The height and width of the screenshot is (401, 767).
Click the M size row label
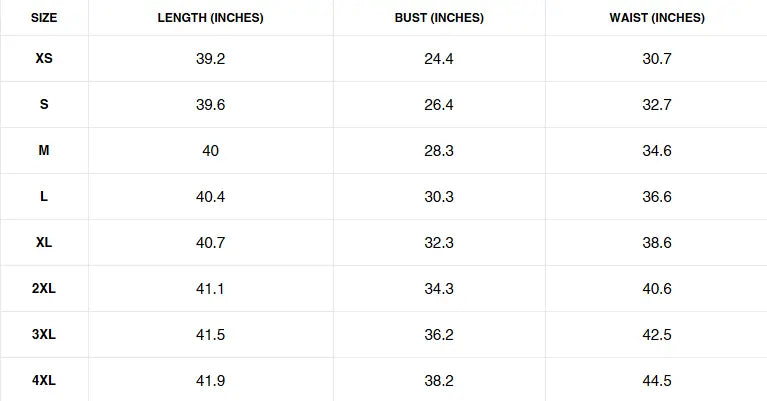44,151
